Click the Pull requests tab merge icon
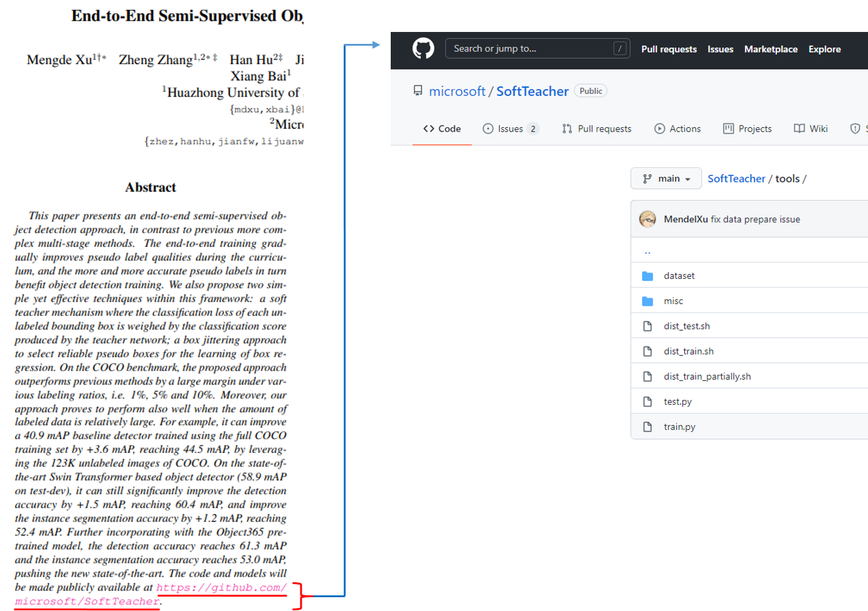868x611 pixels. click(x=567, y=128)
